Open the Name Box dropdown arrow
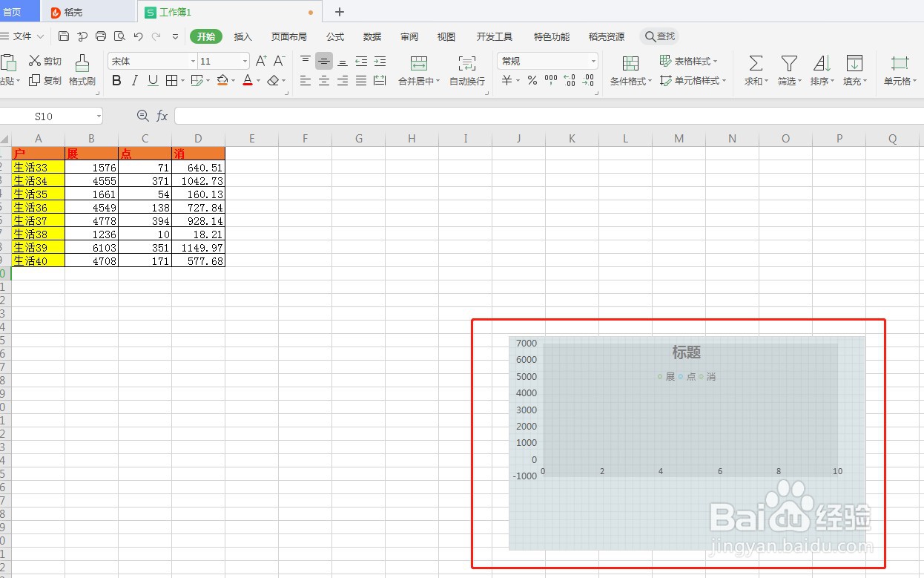 [x=98, y=116]
